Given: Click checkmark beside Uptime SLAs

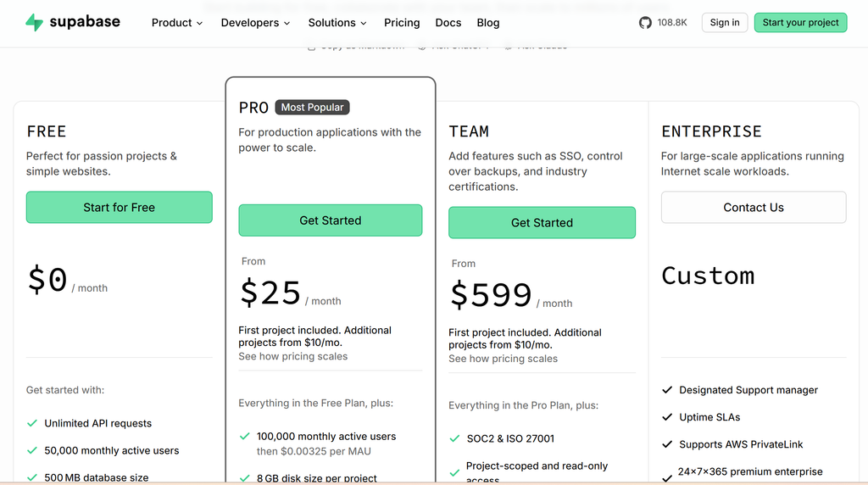Looking at the screenshot, I should pyautogui.click(x=667, y=417).
